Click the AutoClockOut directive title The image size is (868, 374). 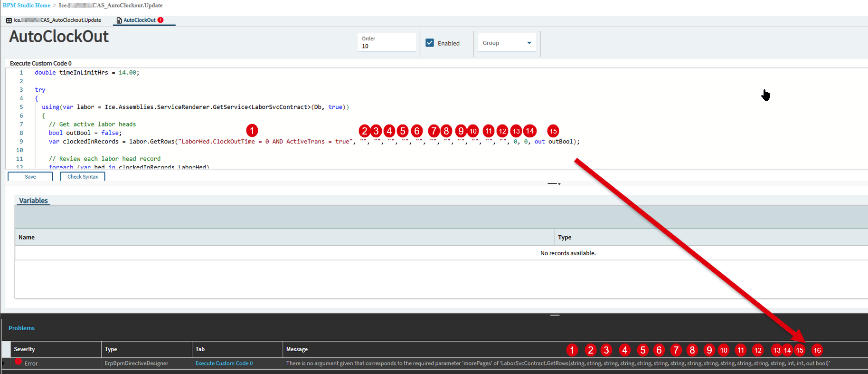coord(59,37)
